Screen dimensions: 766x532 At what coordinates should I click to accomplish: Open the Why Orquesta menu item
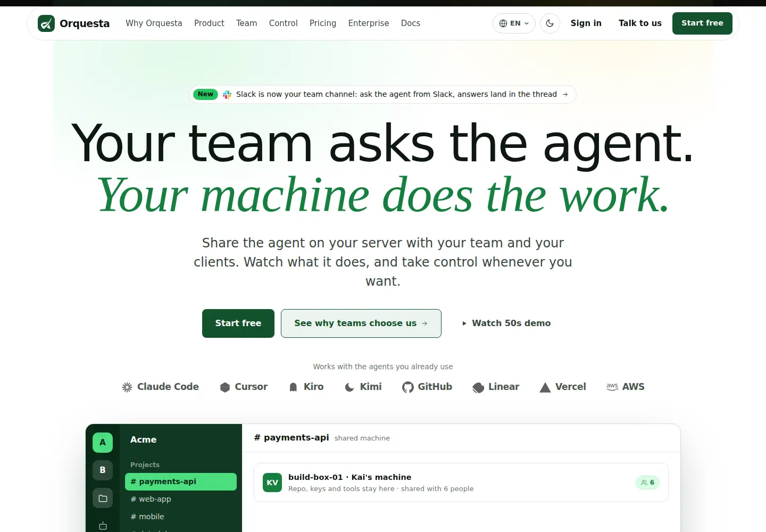pyautogui.click(x=154, y=23)
